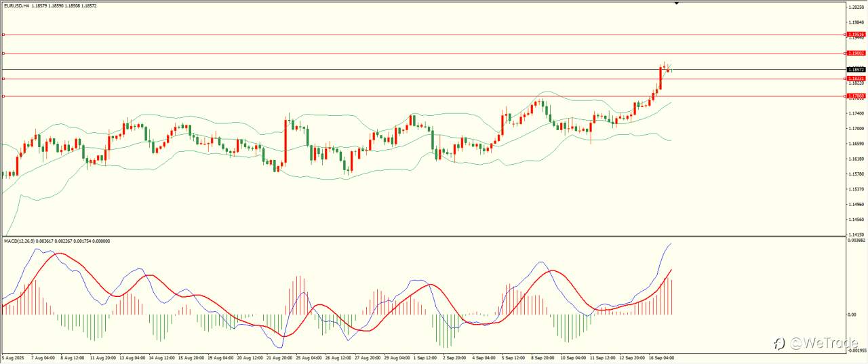
Task: Select the 1.17860 red price label
Action: point(856,96)
